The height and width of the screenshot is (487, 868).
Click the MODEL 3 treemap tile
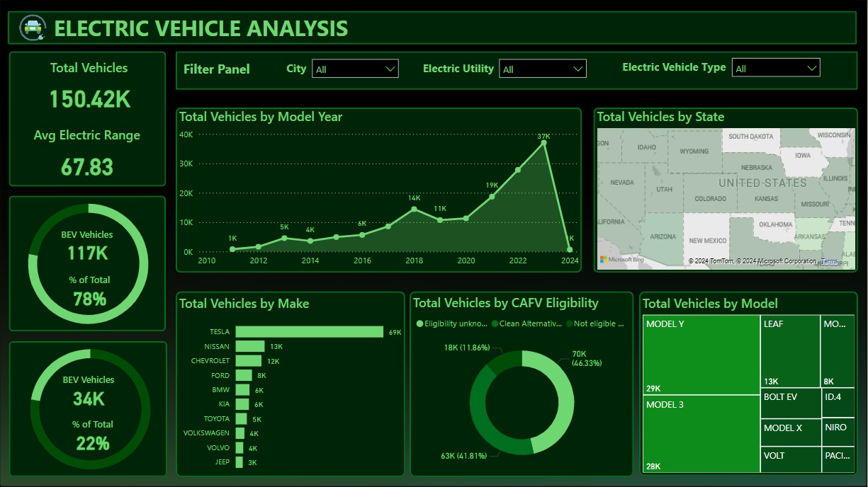(x=701, y=433)
